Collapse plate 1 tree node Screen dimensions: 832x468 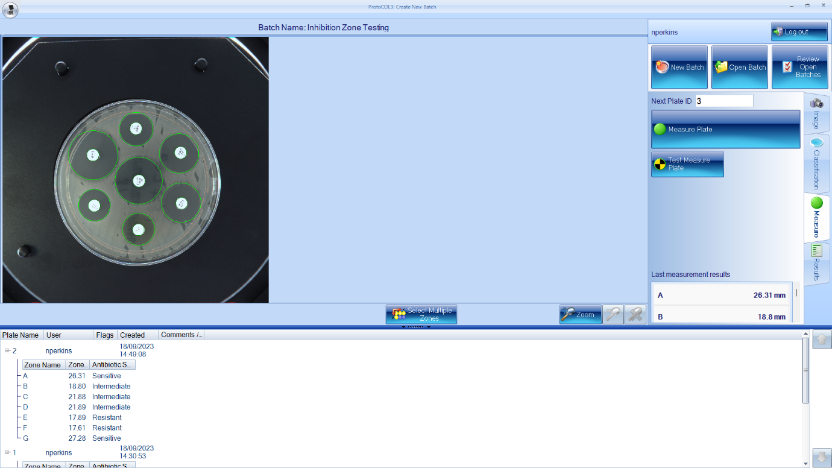point(6,453)
